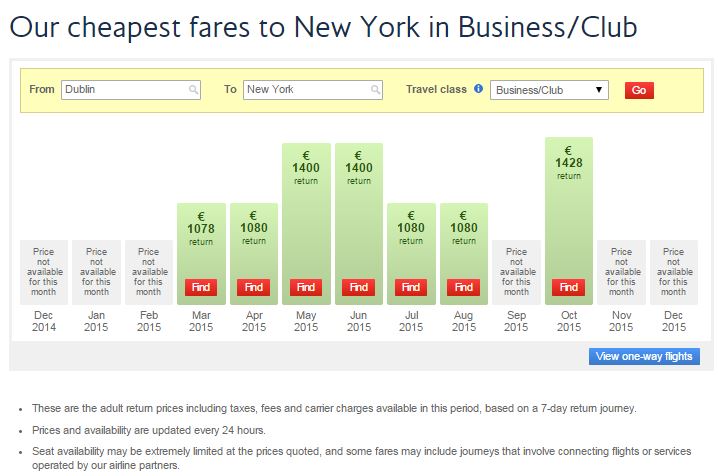The width and height of the screenshot is (718, 476).
Task: Click Find under Mar 2015 fare
Action: (201, 287)
